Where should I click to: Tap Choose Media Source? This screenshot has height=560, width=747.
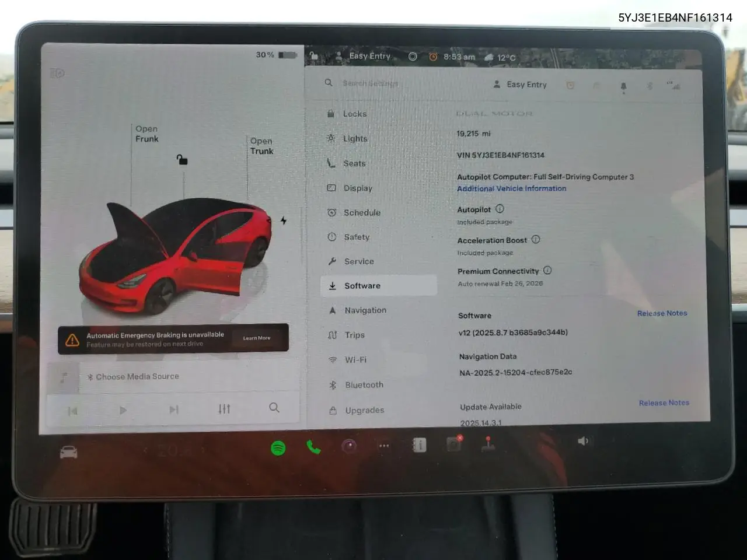133,377
